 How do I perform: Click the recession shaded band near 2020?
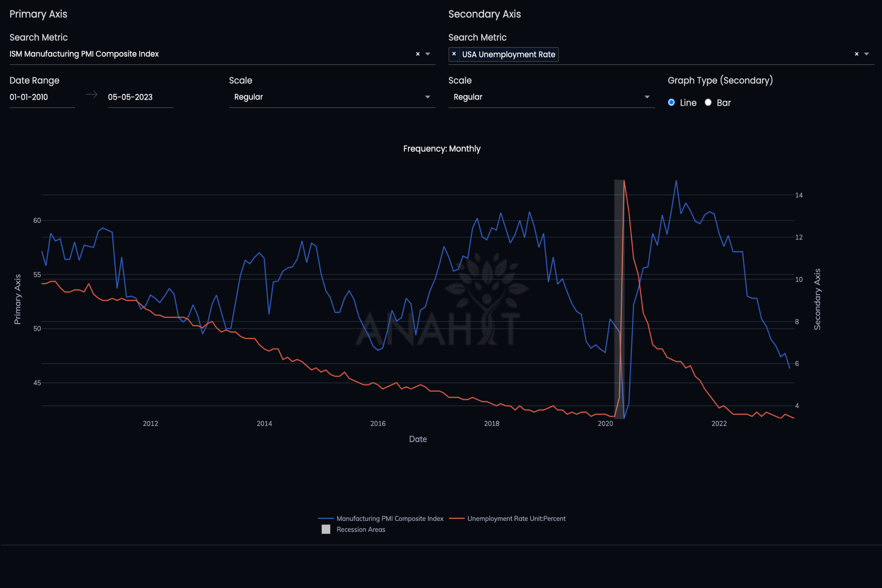click(x=619, y=300)
